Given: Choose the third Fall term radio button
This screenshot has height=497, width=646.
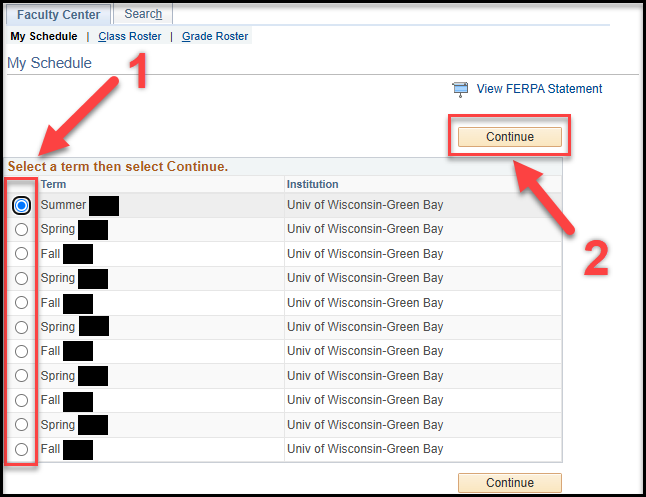Looking at the screenshot, I should tap(22, 352).
